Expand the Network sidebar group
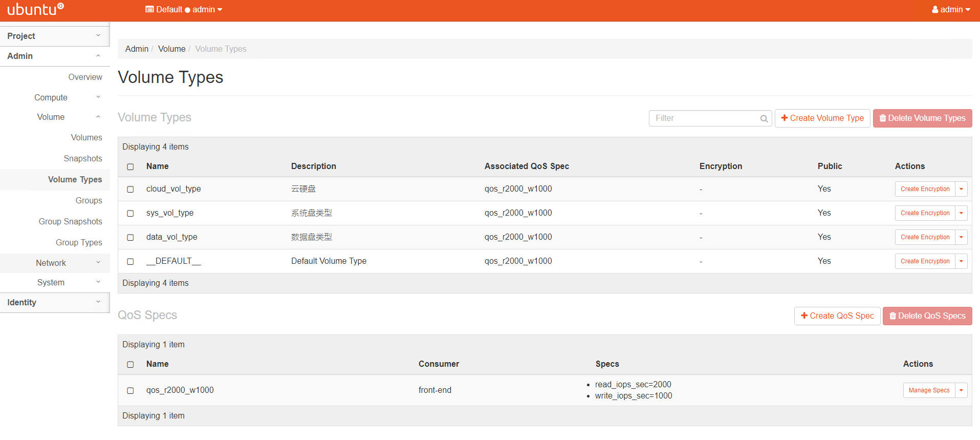This screenshot has width=980, height=440. point(55,263)
